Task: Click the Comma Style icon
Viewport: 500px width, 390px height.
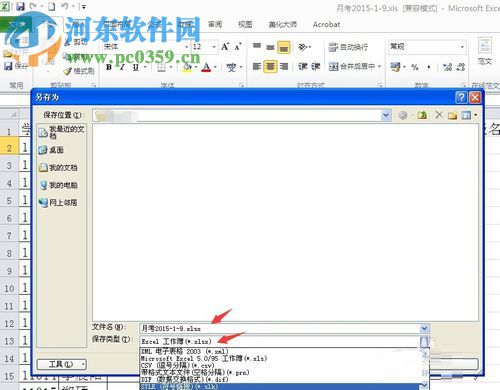Action: tap(429, 67)
